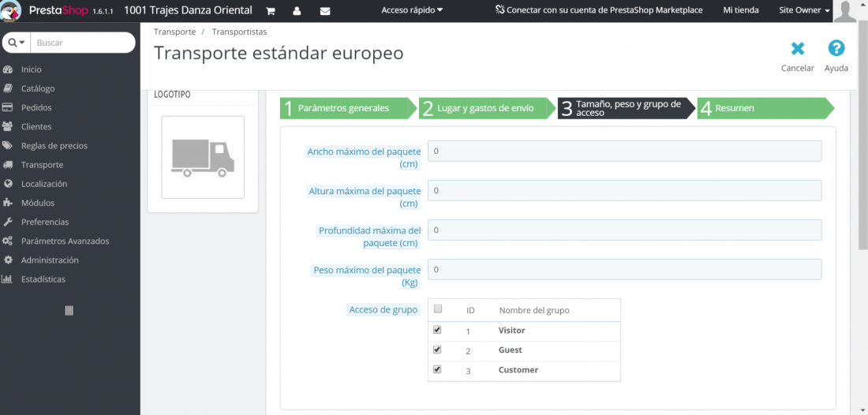
Task: Go to step 2 Lugar y gastos de envío
Action: pyautogui.click(x=487, y=108)
